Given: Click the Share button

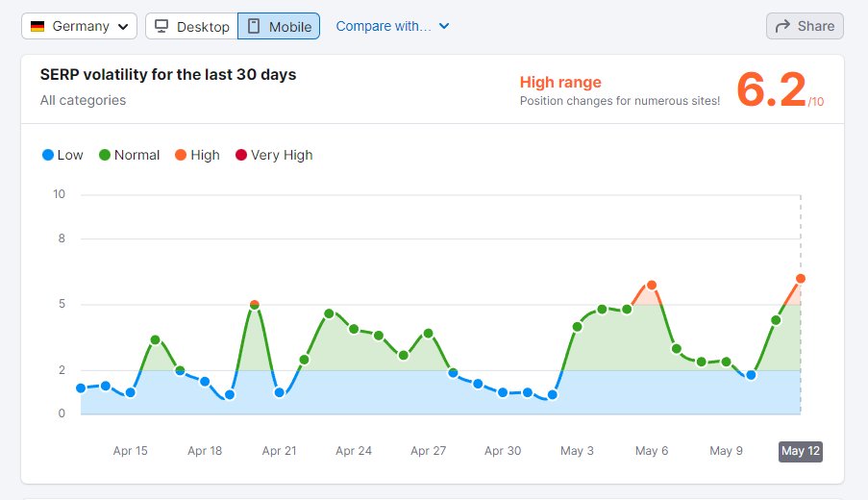Looking at the screenshot, I should click(x=805, y=26).
